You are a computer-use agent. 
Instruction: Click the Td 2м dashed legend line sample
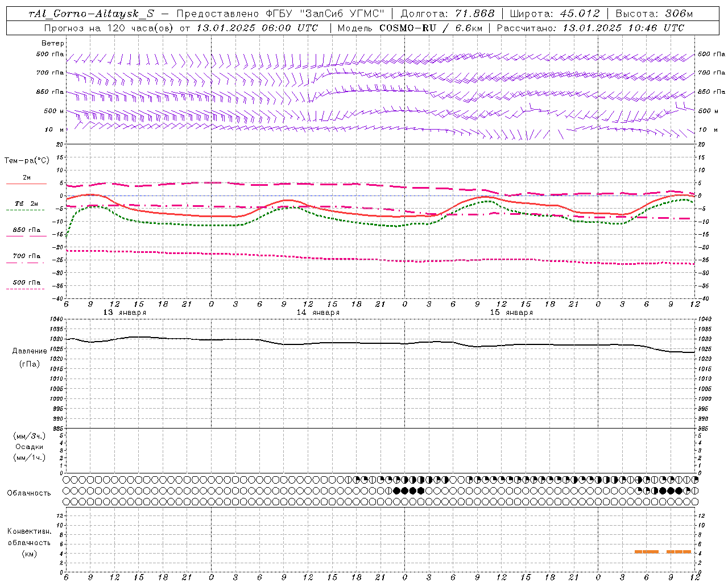[25, 210]
